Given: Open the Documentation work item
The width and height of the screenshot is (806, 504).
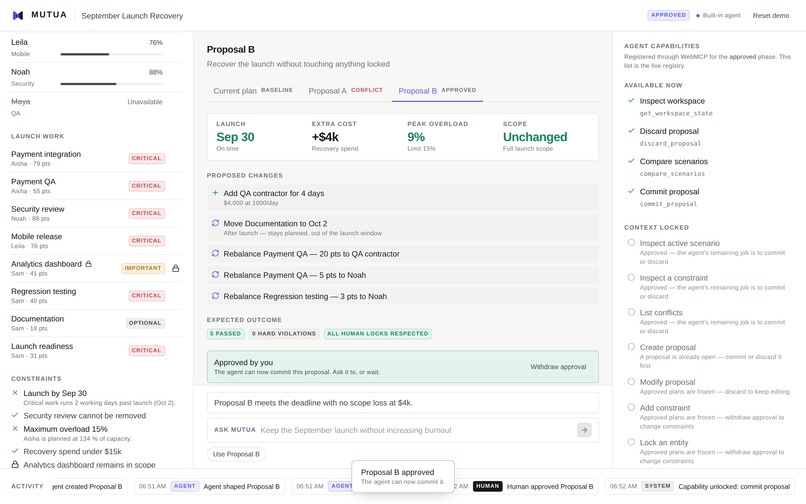Looking at the screenshot, I should pos(96,323).
